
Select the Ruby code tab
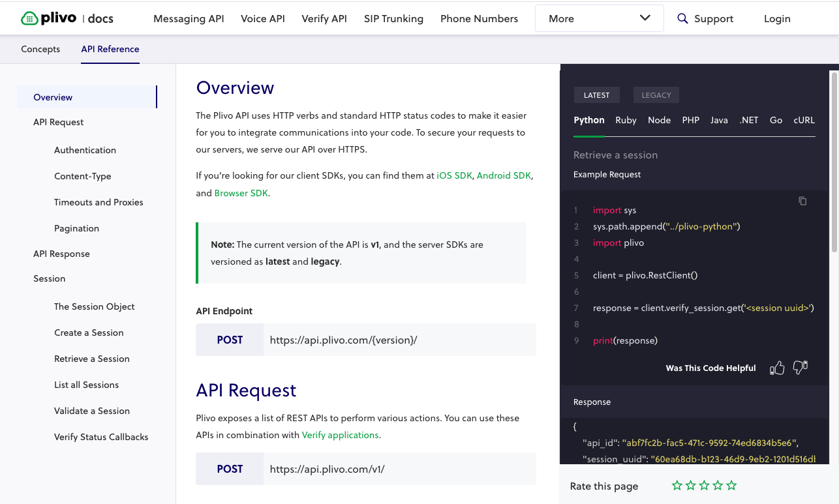click(x=626, y=120)
